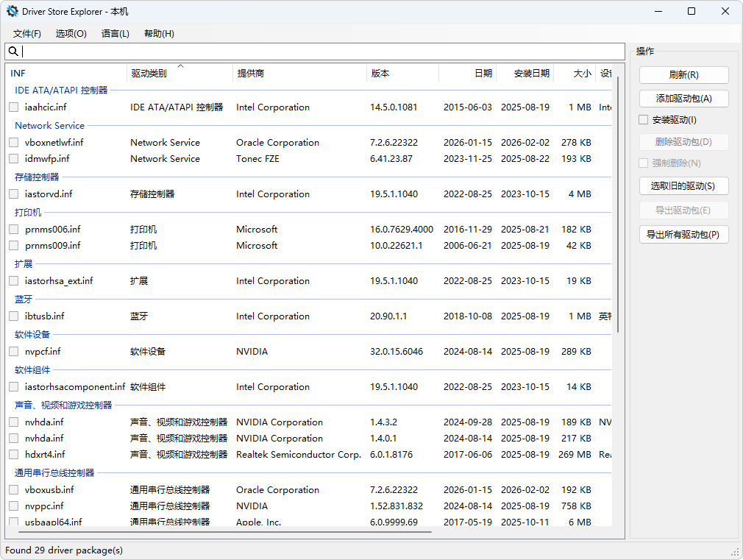Check the vboxnetlwf.inf driver checkbox
The width and height of the screenshot is (743, 560).
click(x=13, y=143)
